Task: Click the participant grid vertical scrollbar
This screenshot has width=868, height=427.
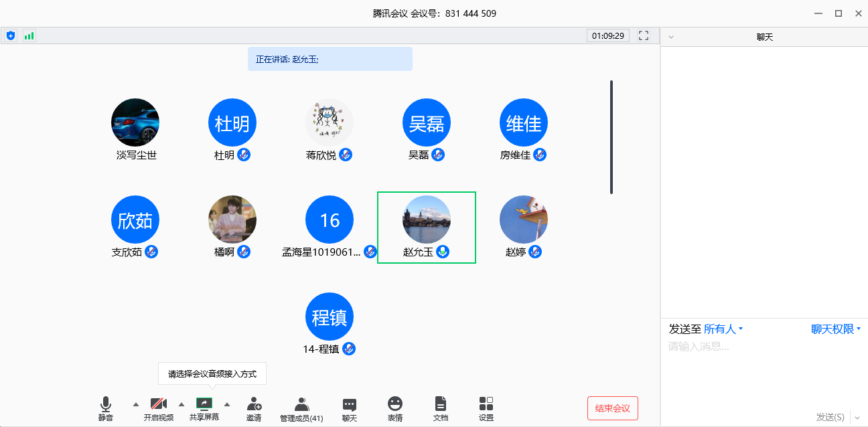Action: click(611, 137)
